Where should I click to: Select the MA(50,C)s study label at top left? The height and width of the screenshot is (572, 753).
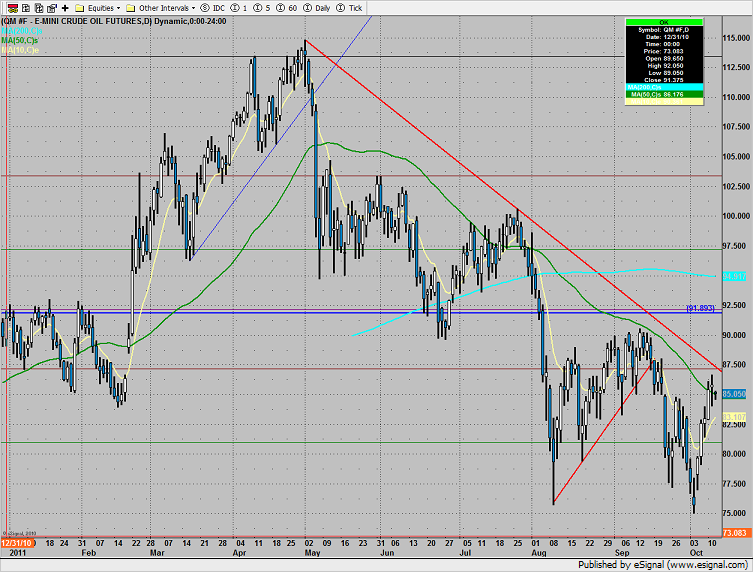pos(20,40)
